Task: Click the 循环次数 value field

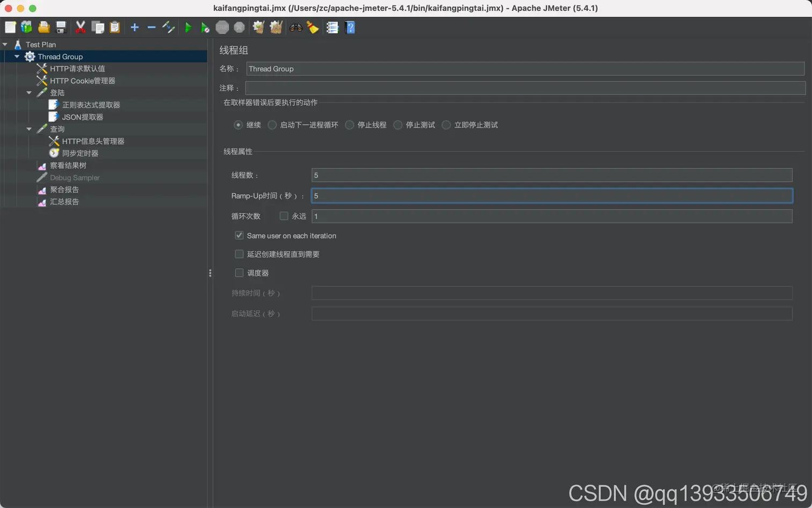Action: [x=552, y=216]
